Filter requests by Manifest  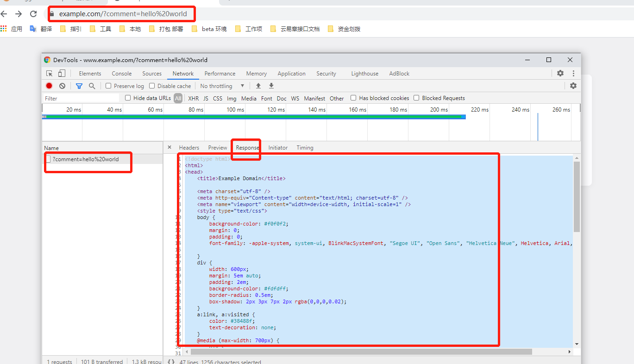click(x=314, y=98)
